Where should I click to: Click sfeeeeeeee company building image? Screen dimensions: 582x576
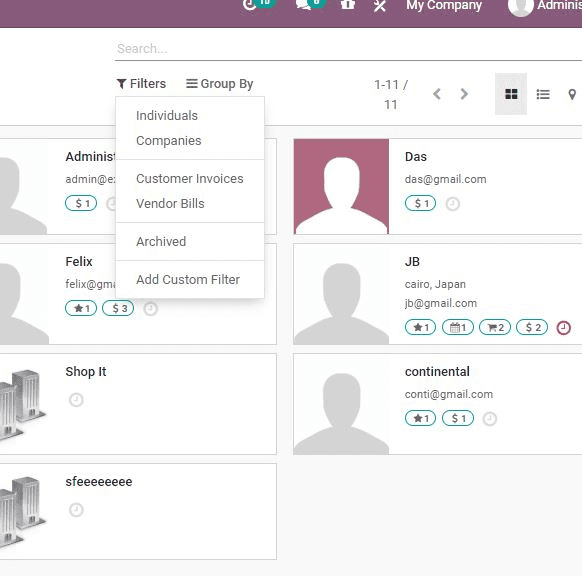pyautogui.click(x=23, y=513)
